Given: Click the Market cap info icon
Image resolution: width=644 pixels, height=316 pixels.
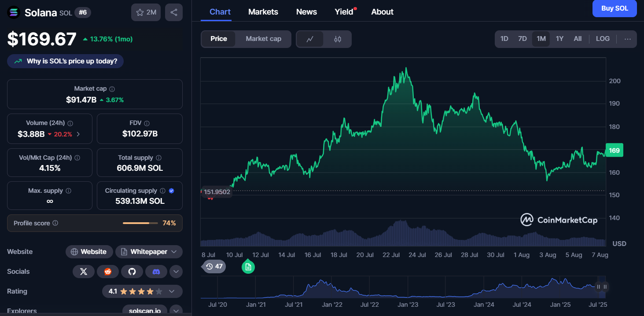Looking at the screenshot, I should click(112, 89).
